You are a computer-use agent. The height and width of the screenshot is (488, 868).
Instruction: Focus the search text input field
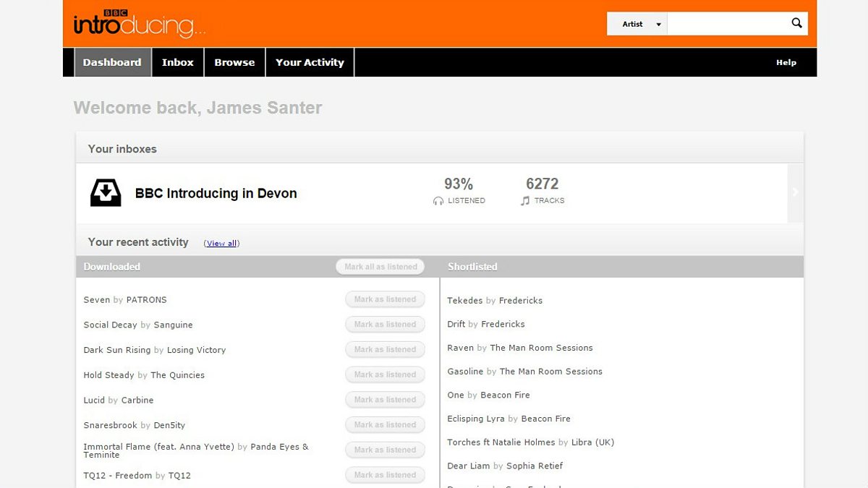[x=726, y=24]
